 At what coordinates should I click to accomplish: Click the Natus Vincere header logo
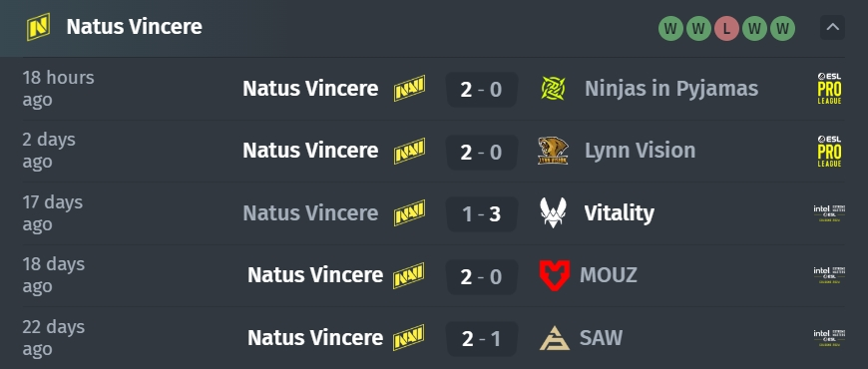(38, 27)
